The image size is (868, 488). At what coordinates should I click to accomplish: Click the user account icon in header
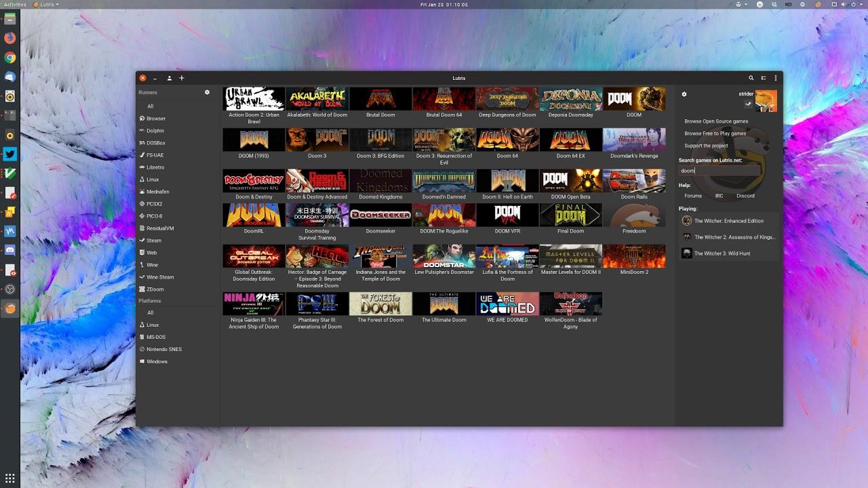click(170, 78)
